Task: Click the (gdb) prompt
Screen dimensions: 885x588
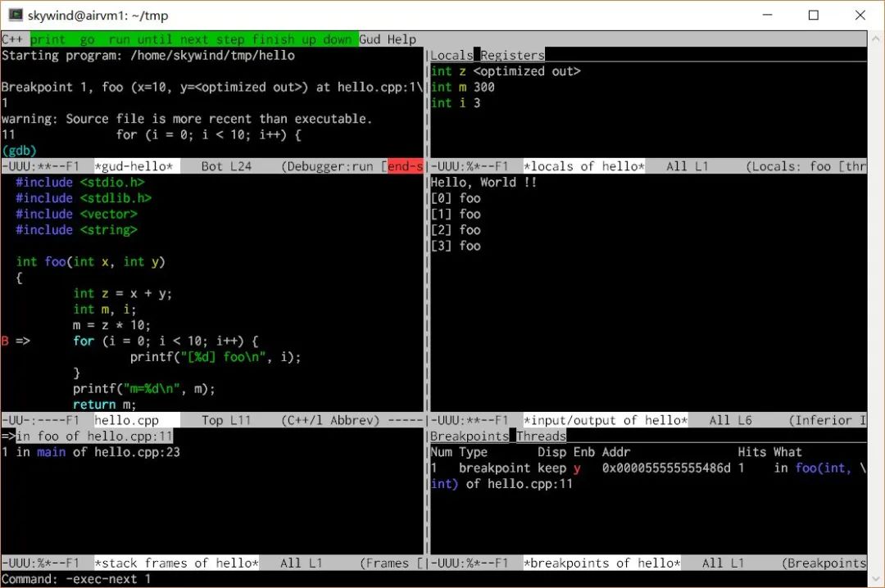Action: tap(19, 151)
